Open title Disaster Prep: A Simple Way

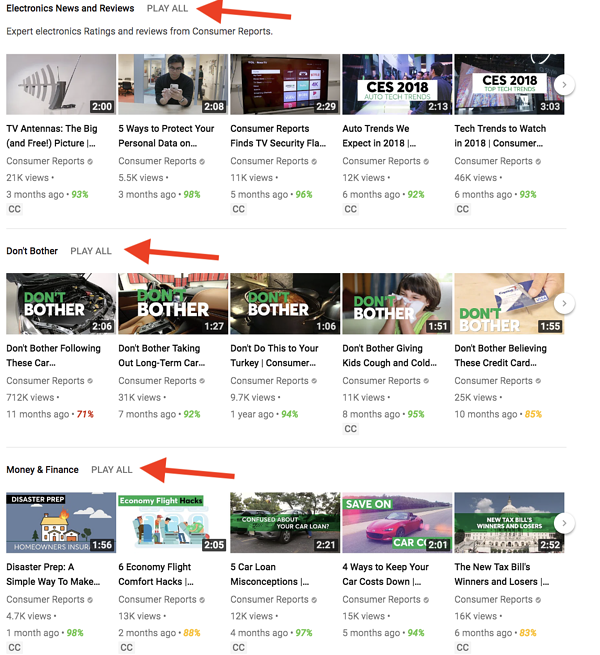click(53, 574)
